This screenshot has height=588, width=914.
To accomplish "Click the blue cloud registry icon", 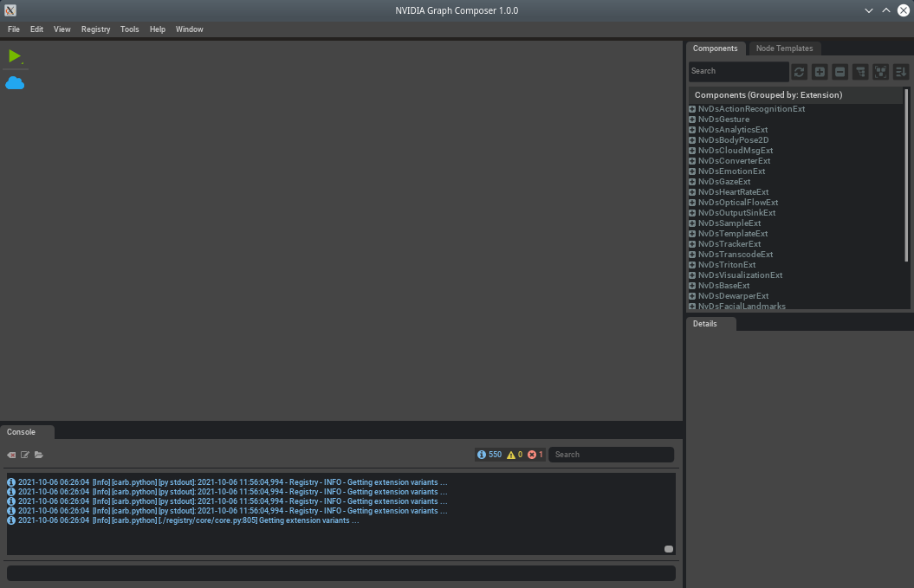I will pyautogui.click(x=15, y=83).
